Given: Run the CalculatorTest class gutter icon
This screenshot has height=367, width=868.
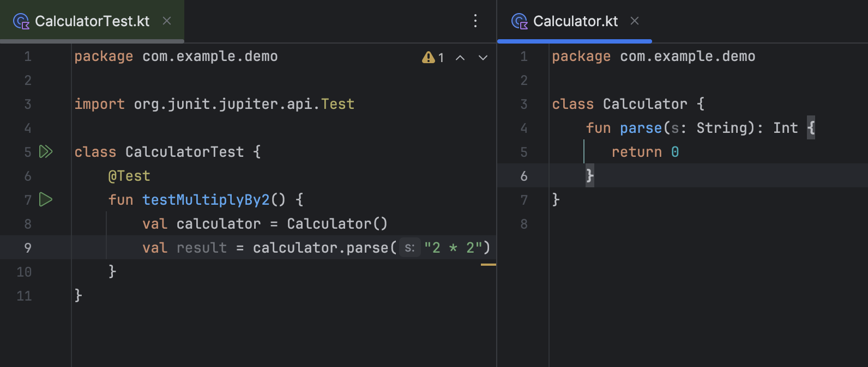Looking at the screenshot, I should pyautogui.click(x=46, y=152).
